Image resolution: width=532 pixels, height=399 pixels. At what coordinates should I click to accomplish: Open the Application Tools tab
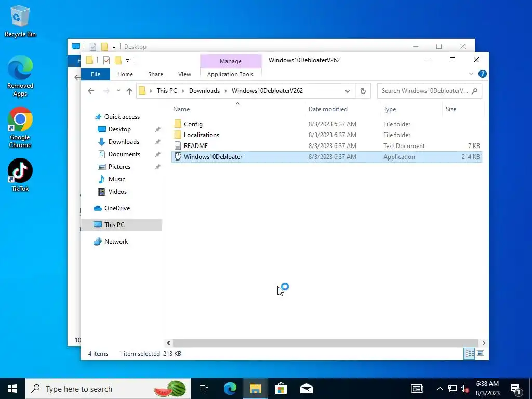coord(230,74)
